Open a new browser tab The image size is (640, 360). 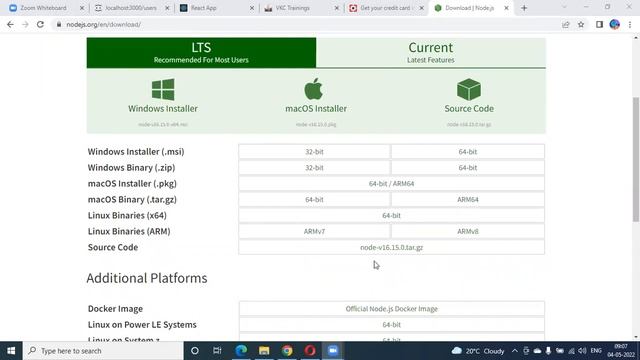point(524,8)
